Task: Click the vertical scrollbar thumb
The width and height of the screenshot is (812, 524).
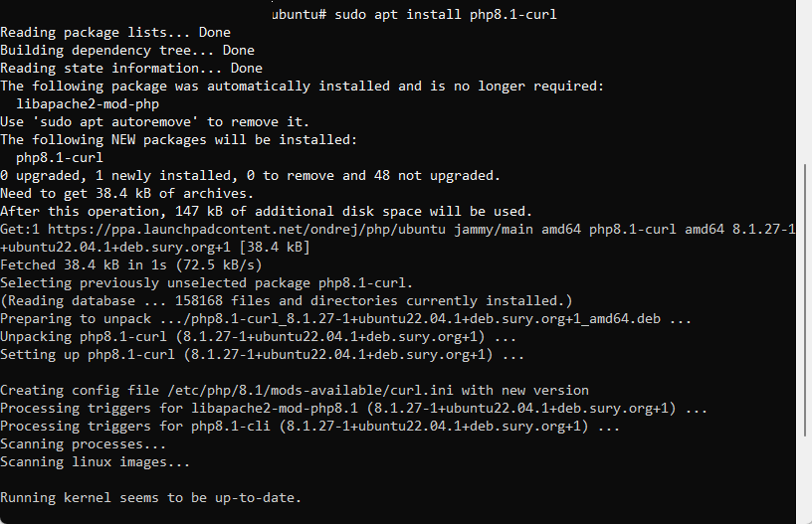Action: click(805, 300)
